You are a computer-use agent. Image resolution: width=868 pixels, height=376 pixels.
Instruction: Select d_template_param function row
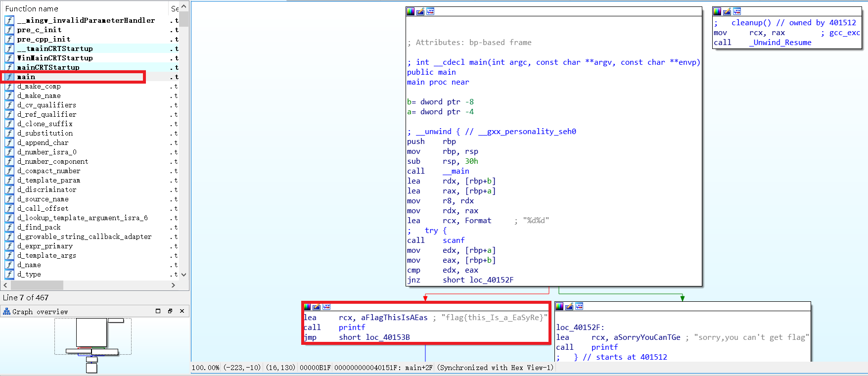91,180
